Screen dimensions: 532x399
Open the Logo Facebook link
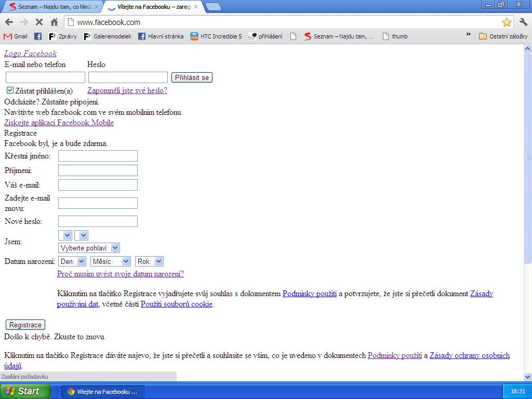coord(30,54)
